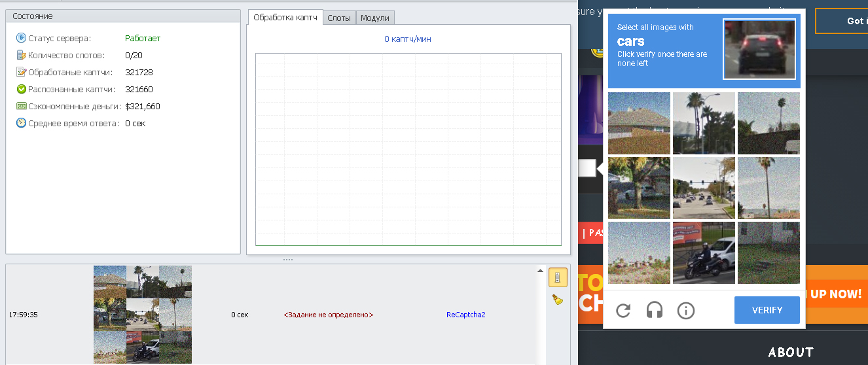The width and height of the screenshot is (868, 365).
Task: Toggle the auto-scroll log button
Action: coord(558,277)
